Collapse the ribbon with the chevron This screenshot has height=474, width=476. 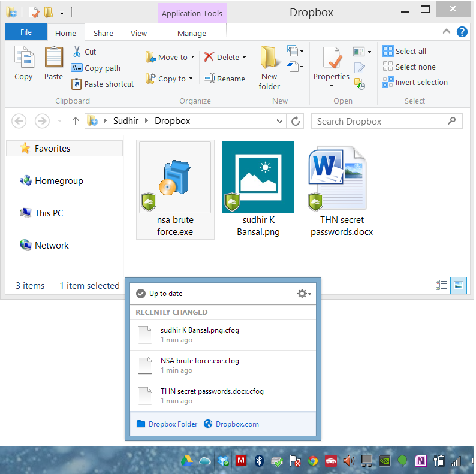446,31
